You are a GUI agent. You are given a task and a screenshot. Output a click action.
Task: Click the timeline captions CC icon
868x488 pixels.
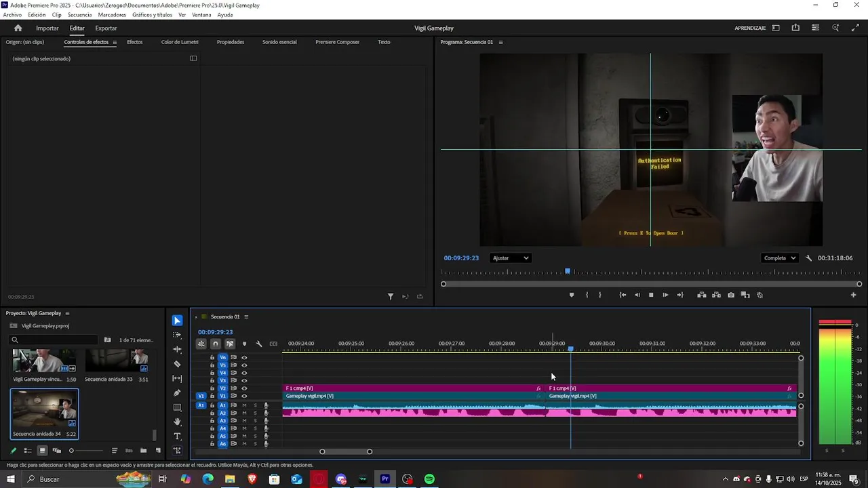273,344
